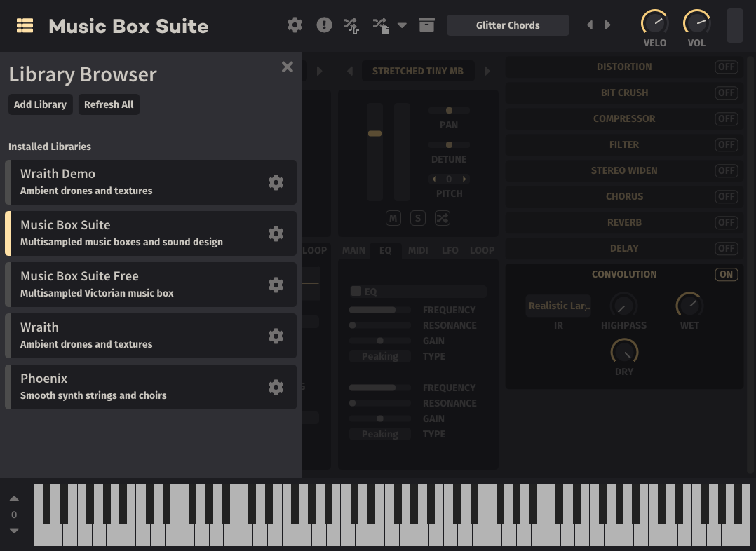
Task: Switch to the MIDI tab
Action: [x=418, y=250]
